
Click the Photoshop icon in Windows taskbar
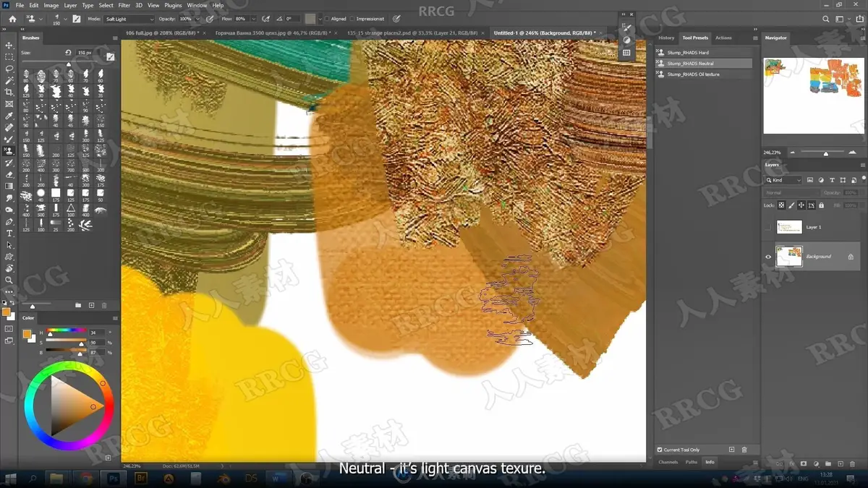click(x=114, y=478)
